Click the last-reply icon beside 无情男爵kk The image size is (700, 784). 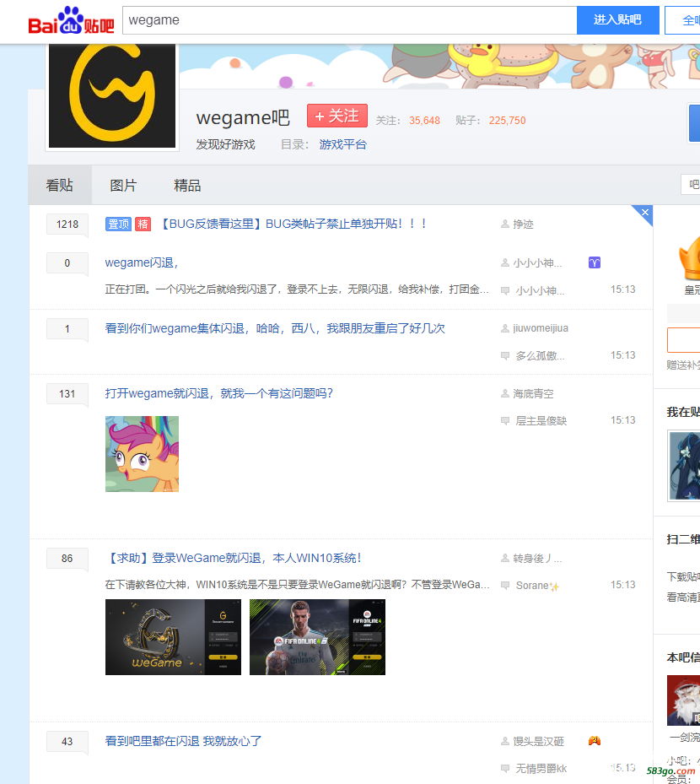[505, 769]
